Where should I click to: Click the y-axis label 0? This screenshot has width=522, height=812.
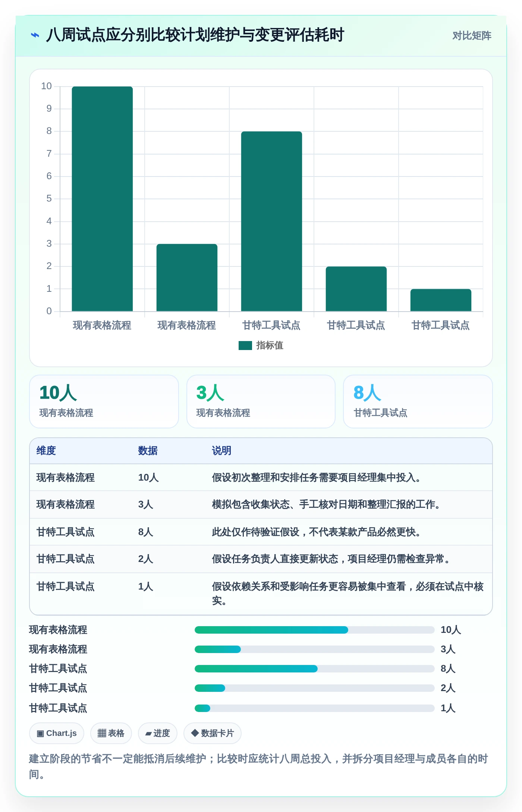tap(49, 311)
